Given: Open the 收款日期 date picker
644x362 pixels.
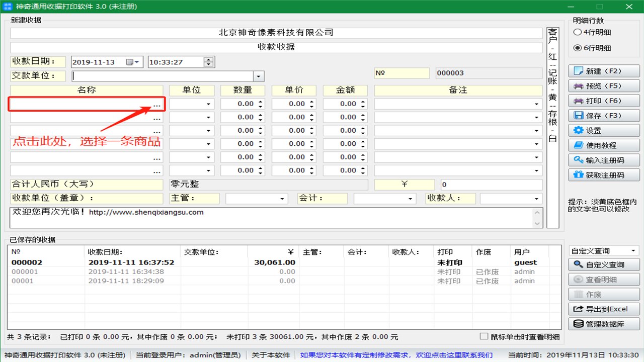Looking at the screenshot, I should tap(137, 61).
